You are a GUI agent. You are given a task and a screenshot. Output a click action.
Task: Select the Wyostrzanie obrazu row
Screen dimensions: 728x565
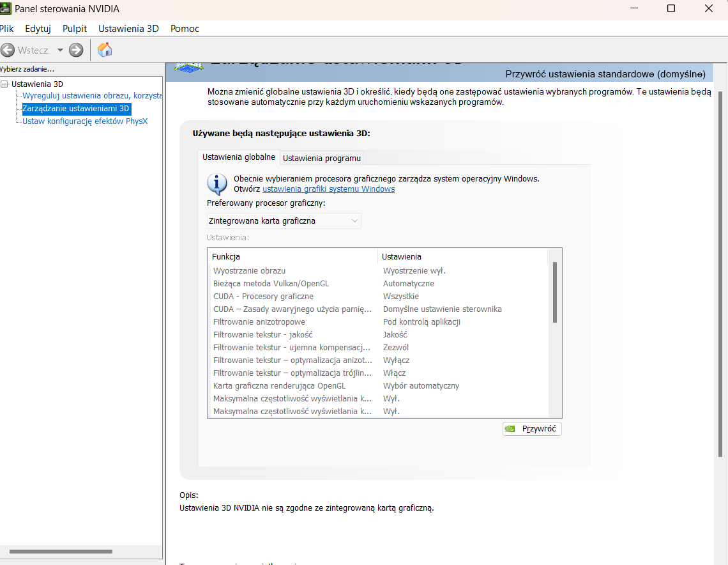379,271
